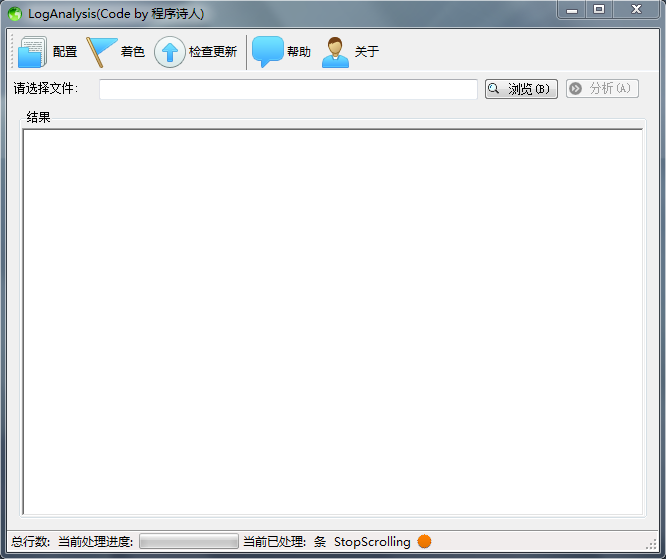This screenshot has height=559, width=666.
Task: Click the 当前处理进度 status label
Action: [96, 542]
